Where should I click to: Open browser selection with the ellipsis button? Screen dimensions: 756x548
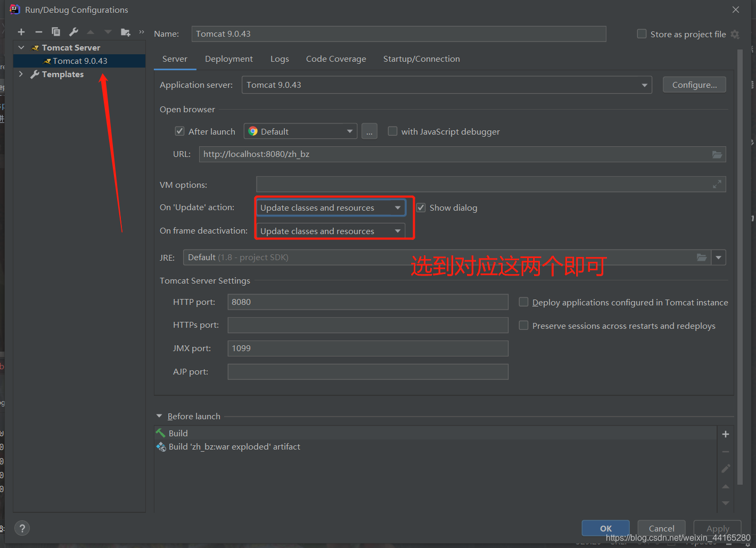click(369, 131)
